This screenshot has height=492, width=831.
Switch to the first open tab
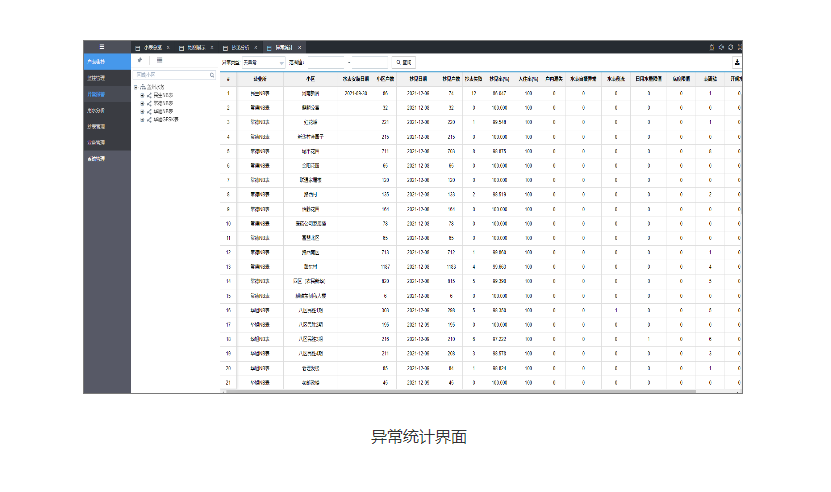tap(152, 48)
